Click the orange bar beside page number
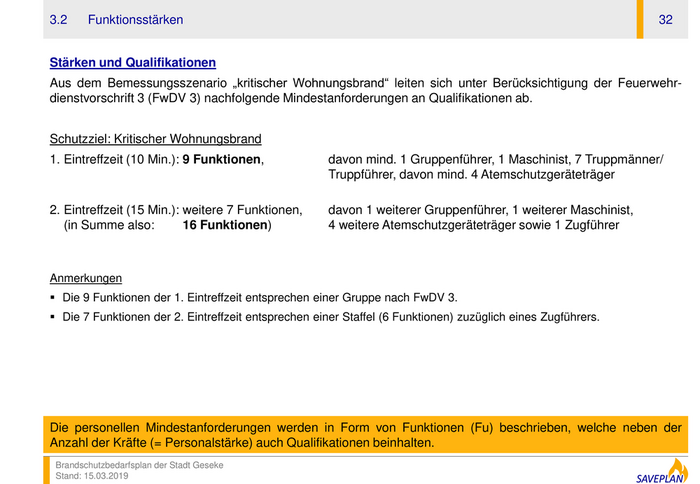 tap(641, 19)
